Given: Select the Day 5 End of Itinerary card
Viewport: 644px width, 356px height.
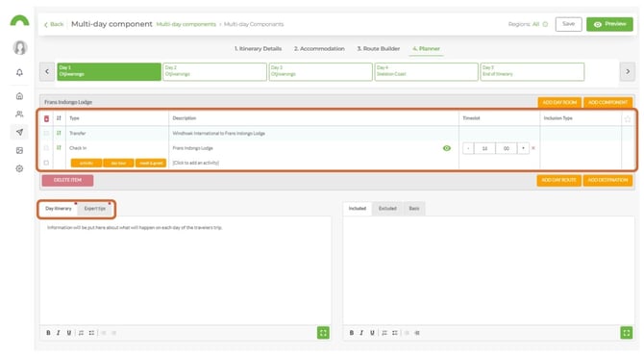Looking at the screenshot, I should pyautogui.click(x=533, y=71).
